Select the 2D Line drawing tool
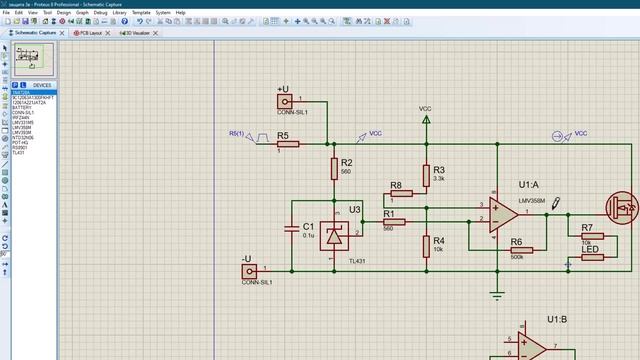This screenshot has height=360, width=640. coord(5,164)
